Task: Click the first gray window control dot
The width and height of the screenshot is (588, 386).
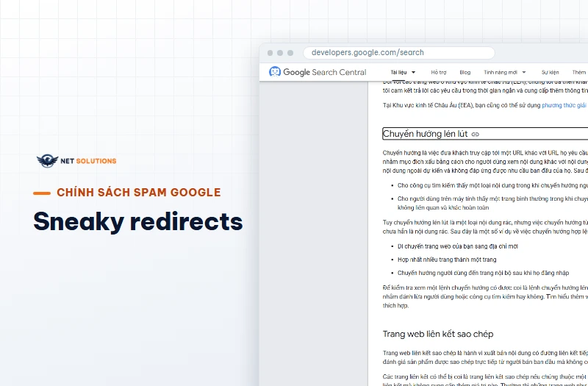Action: click(x=270, y=53)
